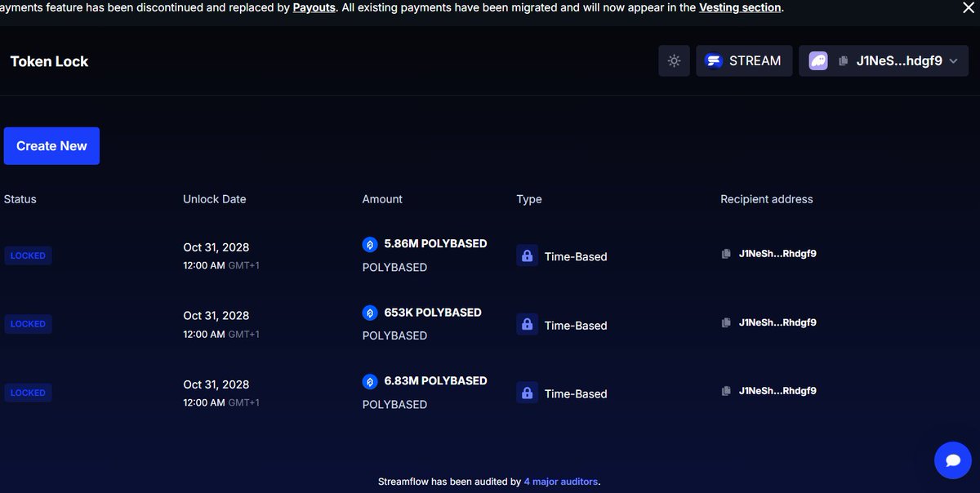Viewport: 980px width, 493px height.
Task: Select the LOCKED badge in first row
Action: (28, 255)
